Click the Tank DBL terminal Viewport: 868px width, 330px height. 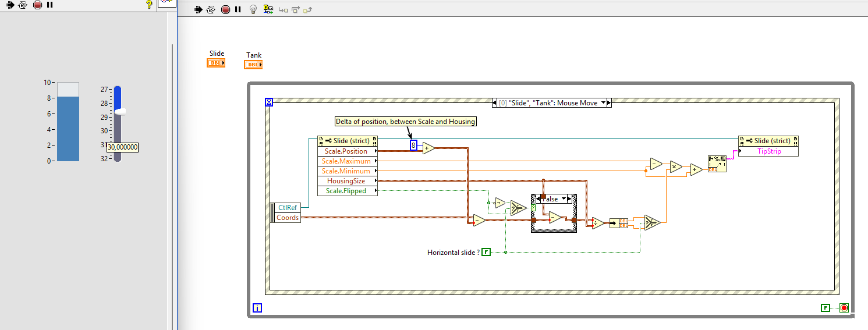click(253, 65)
